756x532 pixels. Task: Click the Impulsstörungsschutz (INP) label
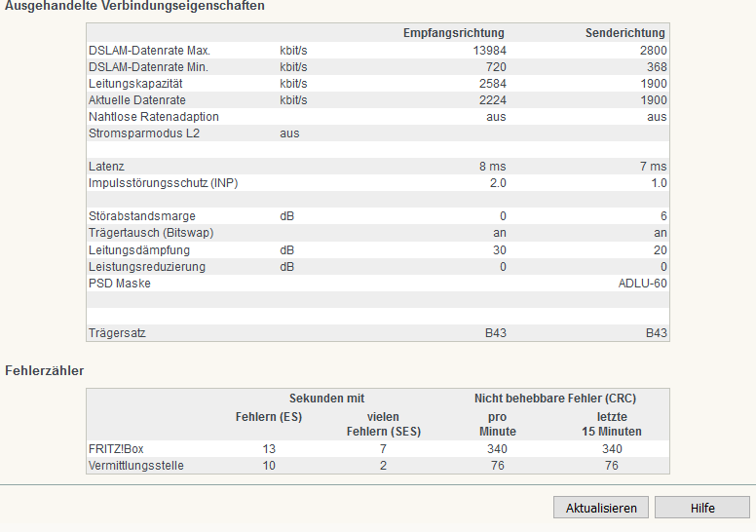coord(163,183)
